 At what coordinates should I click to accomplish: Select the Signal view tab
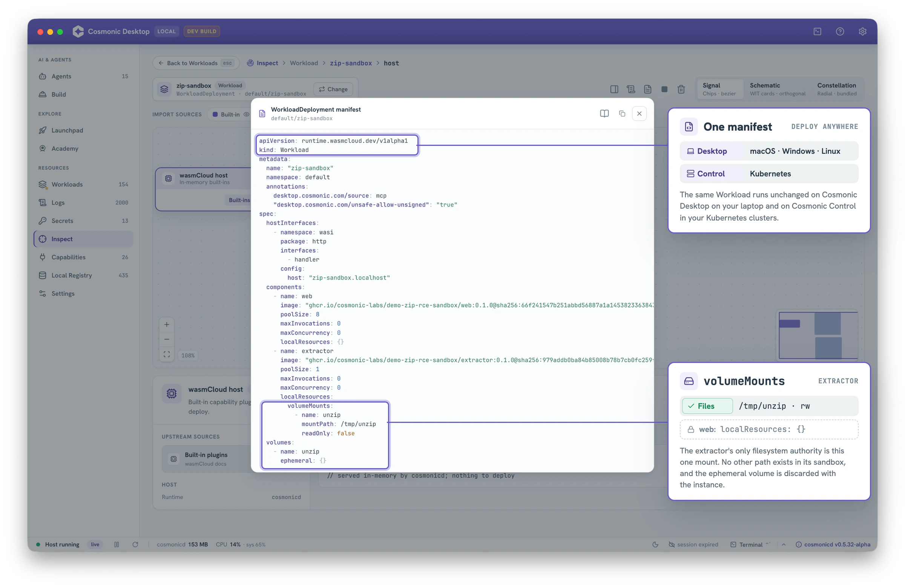coord(721,89)
